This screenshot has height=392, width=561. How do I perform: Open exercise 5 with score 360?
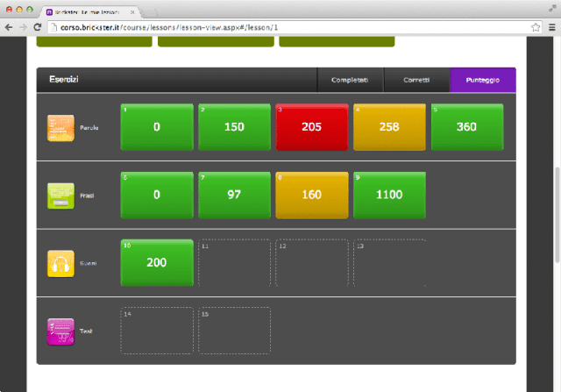pos(466,127)
